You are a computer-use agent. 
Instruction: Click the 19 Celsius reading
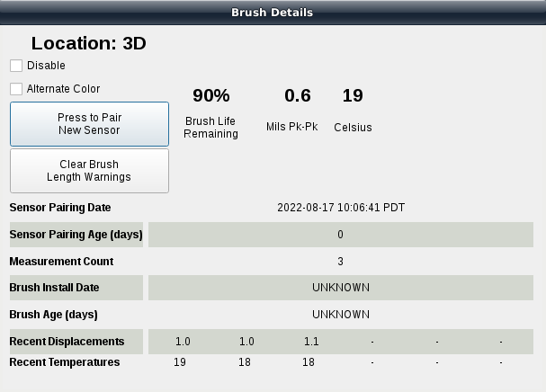(x=353, y=95)
